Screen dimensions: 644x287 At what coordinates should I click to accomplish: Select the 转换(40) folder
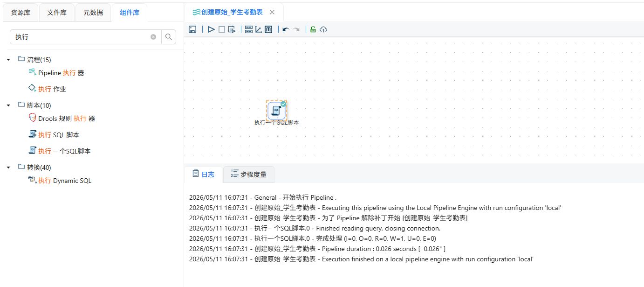[x=34, y=168]
